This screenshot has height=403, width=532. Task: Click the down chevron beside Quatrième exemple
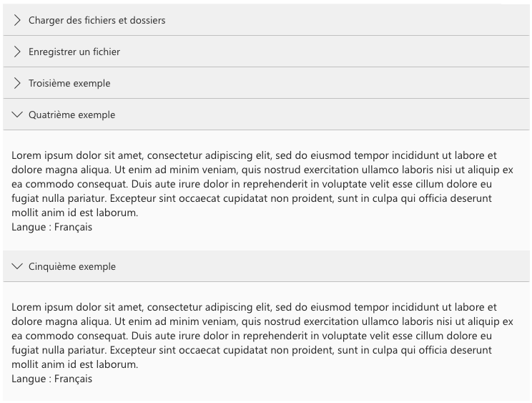17,115
